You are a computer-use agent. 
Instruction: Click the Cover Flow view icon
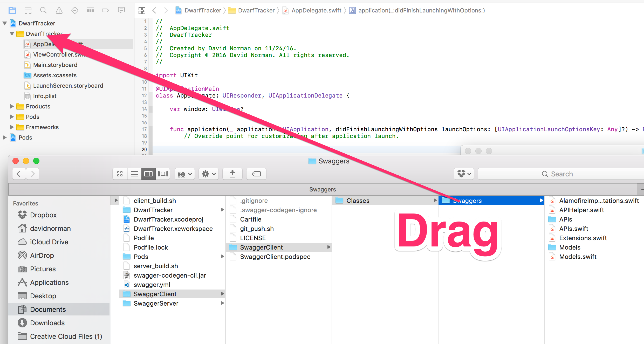[163, 174]
